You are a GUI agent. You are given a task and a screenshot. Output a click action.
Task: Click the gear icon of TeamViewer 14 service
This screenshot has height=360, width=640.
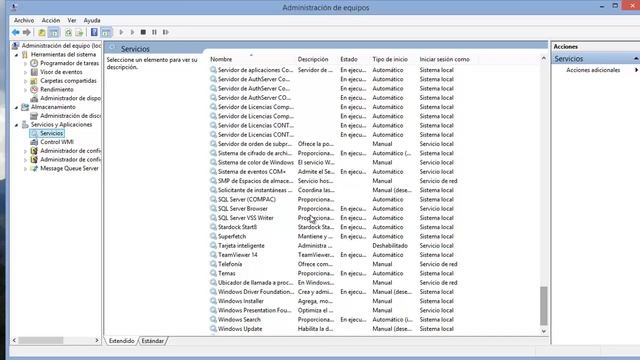click(213, 255)
